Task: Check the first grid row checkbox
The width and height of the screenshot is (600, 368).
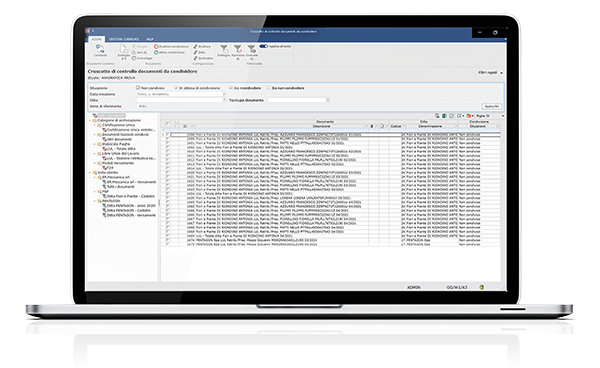Action: point(167,135)
